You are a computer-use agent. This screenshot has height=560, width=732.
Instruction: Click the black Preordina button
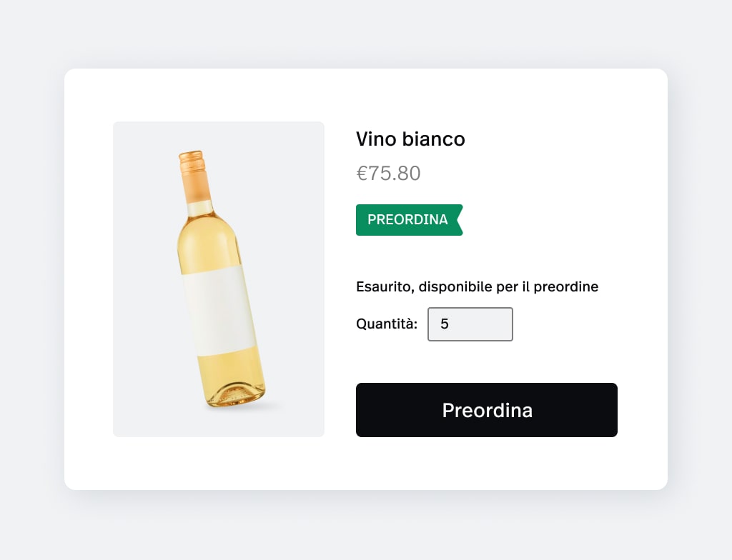click(486, 410)
